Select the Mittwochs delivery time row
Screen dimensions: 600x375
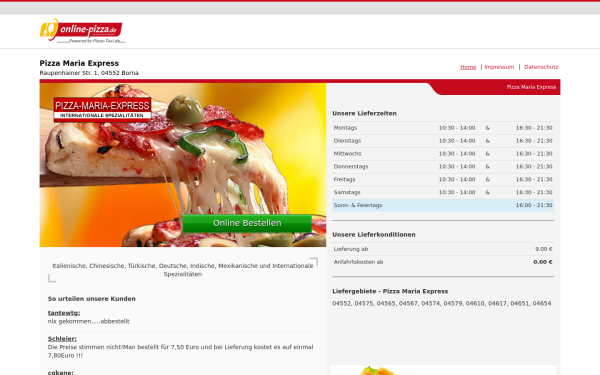[443, 154]
